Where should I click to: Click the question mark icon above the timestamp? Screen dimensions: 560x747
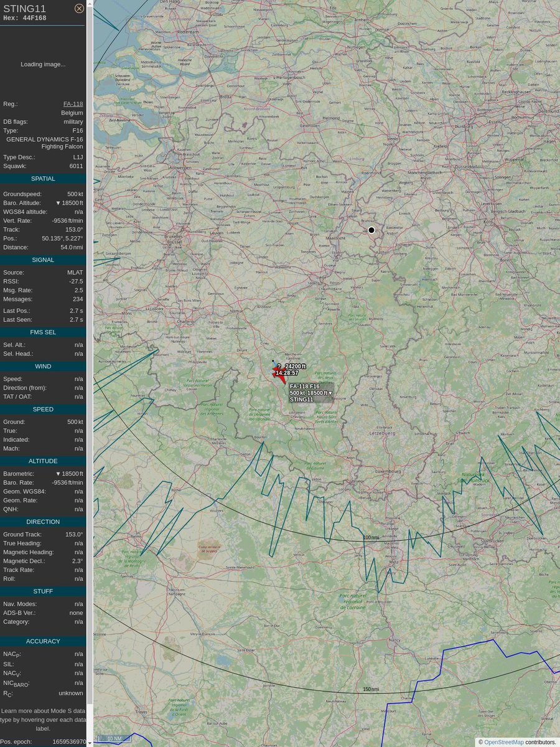click(x=278, y=366)
